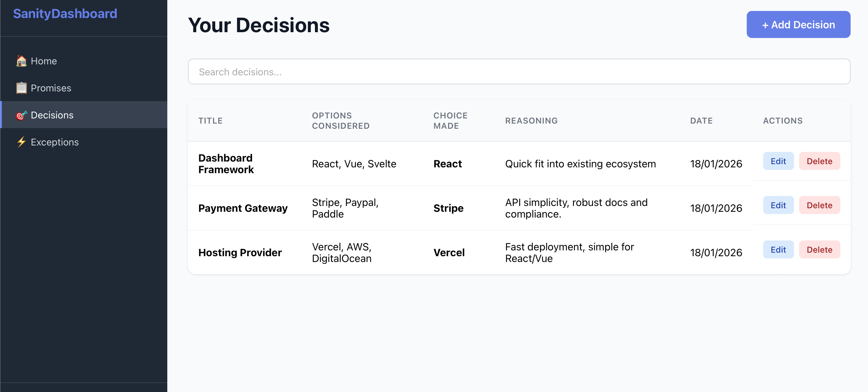Select the clipboard icon next to Promises
This screenshot has width=868, height=392.
point(21,88)
